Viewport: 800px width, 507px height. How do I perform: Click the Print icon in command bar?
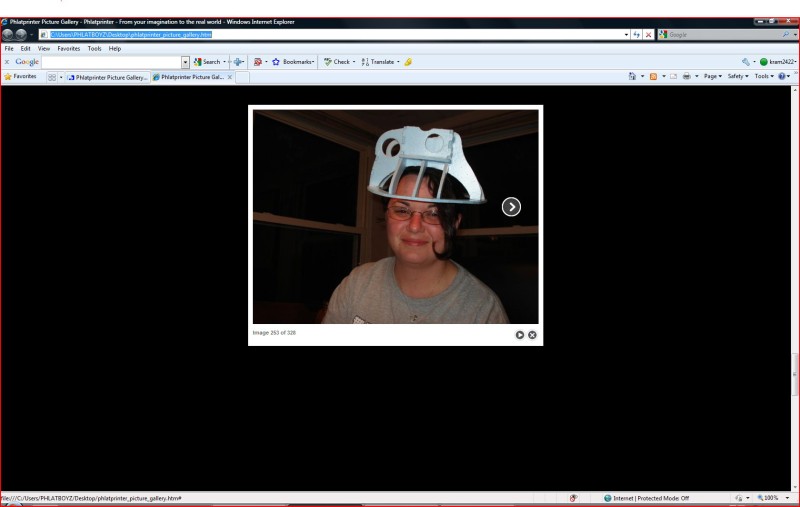tap(686, 76)
